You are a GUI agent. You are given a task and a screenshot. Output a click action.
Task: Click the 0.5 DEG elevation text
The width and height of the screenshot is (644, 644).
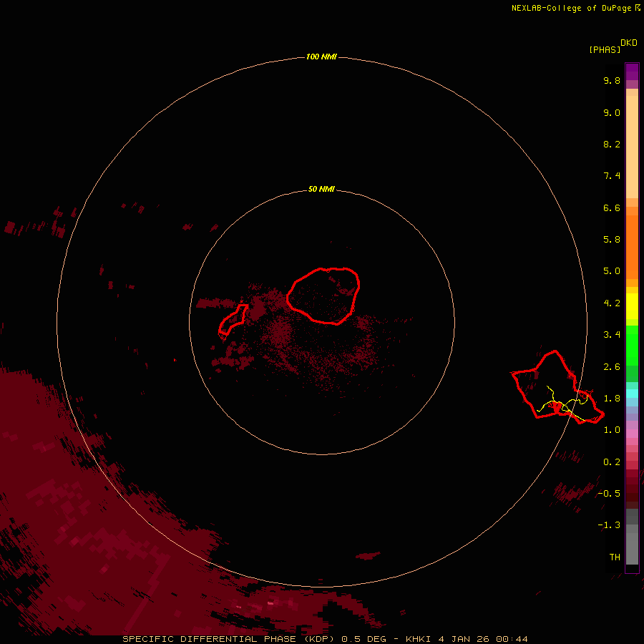(364, 639)
